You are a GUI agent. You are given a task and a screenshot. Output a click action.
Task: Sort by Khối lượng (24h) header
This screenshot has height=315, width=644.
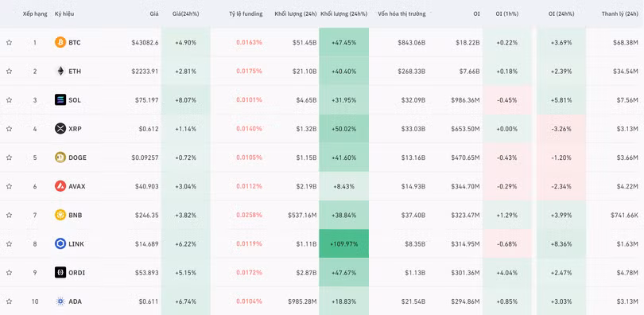(296, 14)
